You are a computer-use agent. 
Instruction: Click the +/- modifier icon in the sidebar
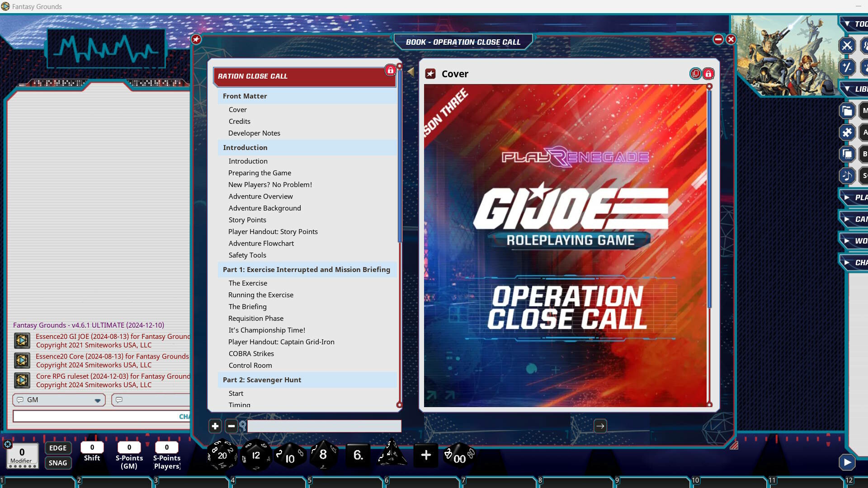[x=848, y=66]
